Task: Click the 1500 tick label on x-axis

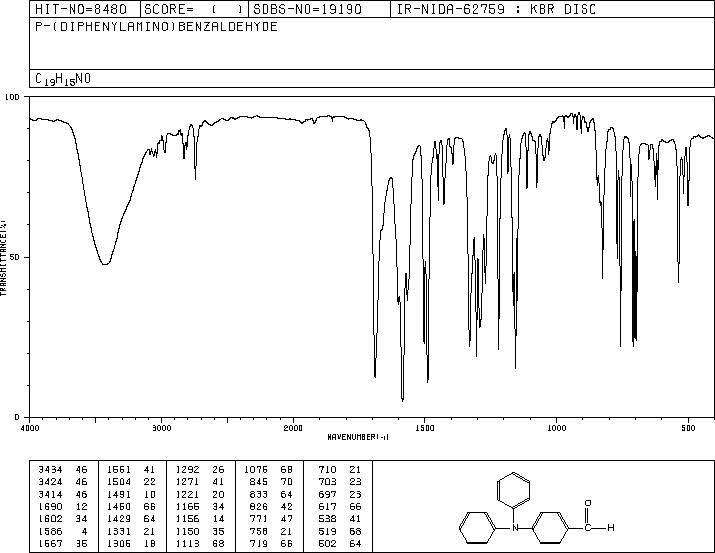Action: coord(425,428)
